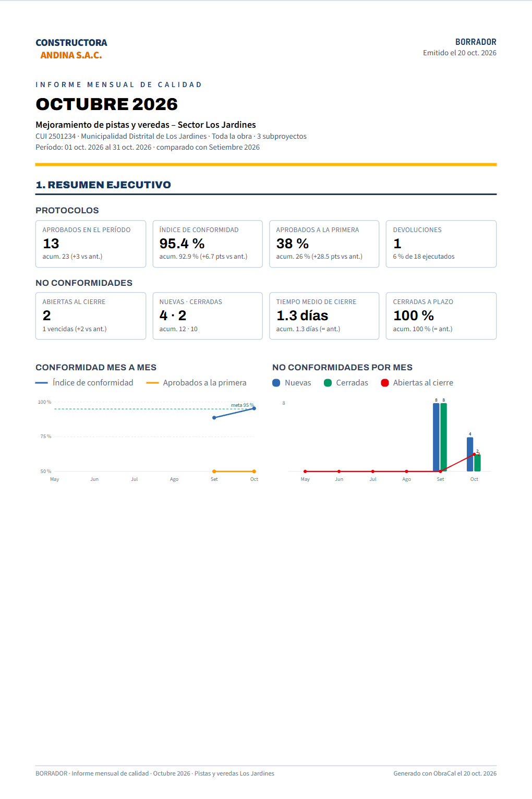The width and height of the screenshot is (532, 799).
Task: Click footer 'Generado con ObraCal el 20 oct. 2026'
Action: point(445,773)
